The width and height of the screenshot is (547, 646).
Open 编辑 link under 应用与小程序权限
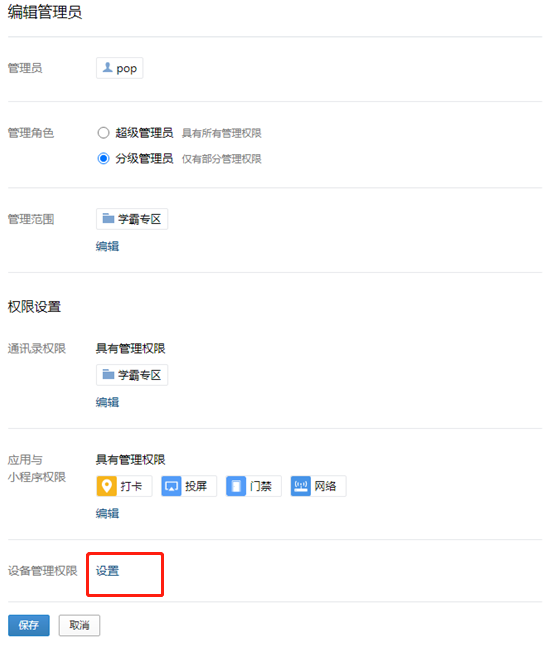[x=108, y=513]
